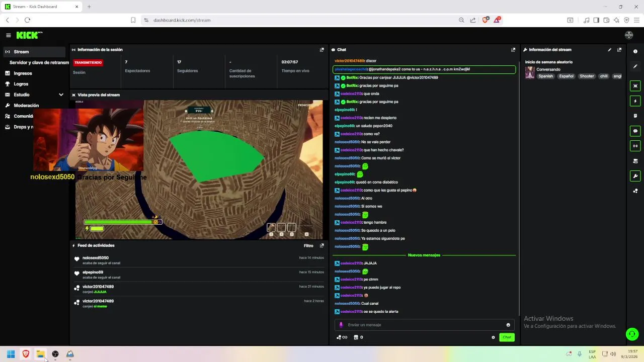
Task: Open the green support chat bubble
Action: 632,334
